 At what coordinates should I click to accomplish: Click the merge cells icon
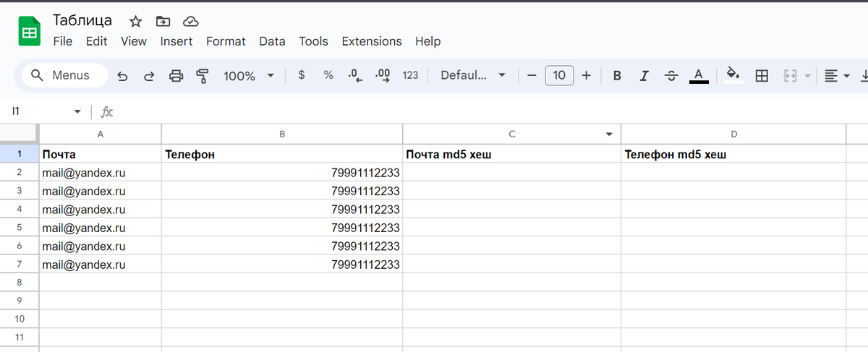(x=790, y=75)
